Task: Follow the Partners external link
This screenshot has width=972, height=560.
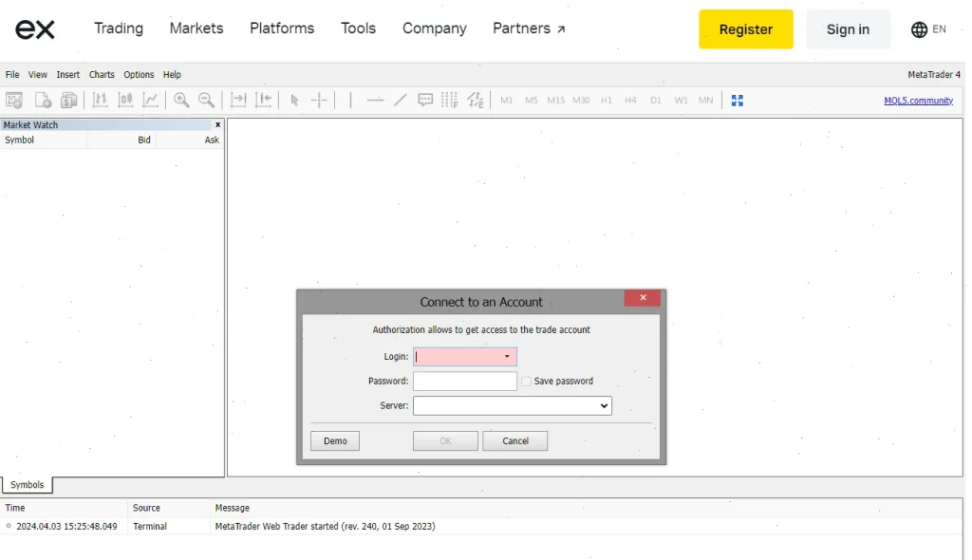Action: click(x=529, y=28)
